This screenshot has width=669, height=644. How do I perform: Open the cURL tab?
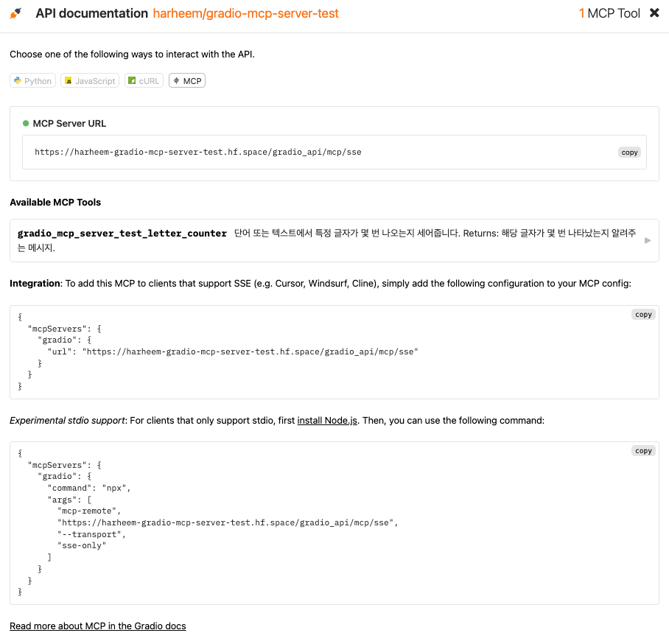pyautogui.click(x=144, y=80)
